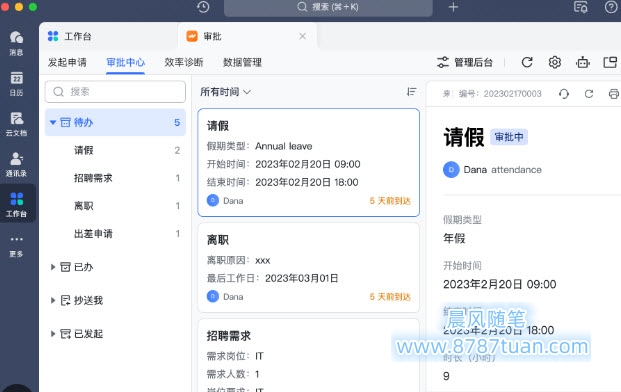
Task: Open the Contacts (通讯录) sidebar icon
Action: click(17, 164)
